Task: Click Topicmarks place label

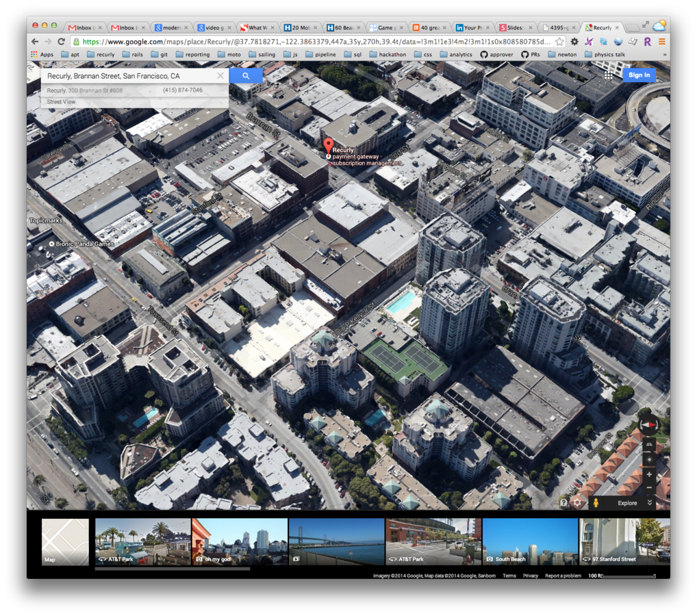Action: coord(46,220)
